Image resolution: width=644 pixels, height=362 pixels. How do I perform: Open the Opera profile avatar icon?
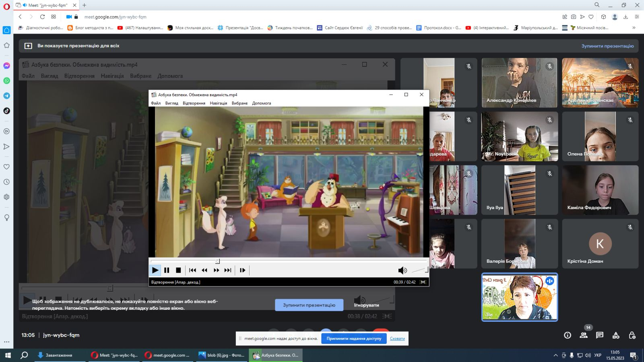[x=615, y=17]
